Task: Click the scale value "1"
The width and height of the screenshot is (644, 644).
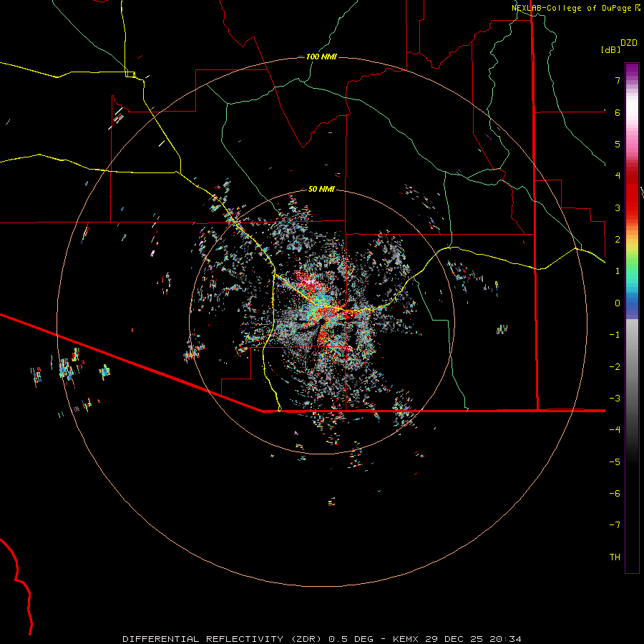Action: [x=618, y=271]
